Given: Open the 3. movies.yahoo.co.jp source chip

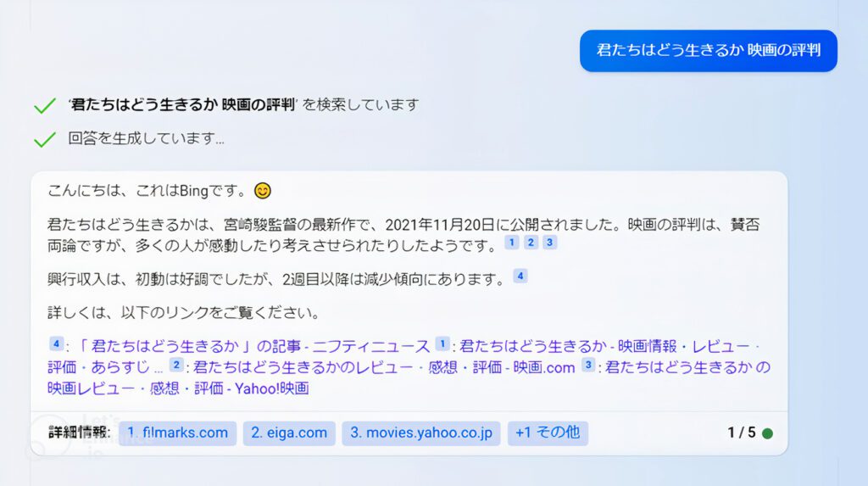Looking at the screenshot, I should (x=420, y=433).
